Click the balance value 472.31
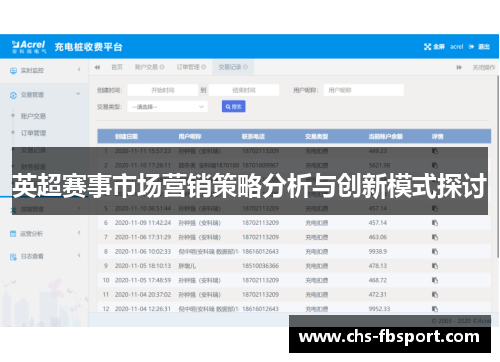The height and width of the screenshot is (362, 500). click(x=378, y=294)
